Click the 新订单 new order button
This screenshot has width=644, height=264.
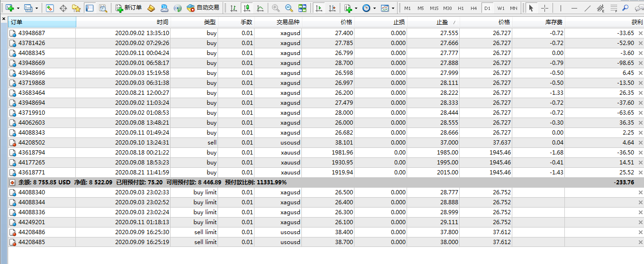click(128, 8)
